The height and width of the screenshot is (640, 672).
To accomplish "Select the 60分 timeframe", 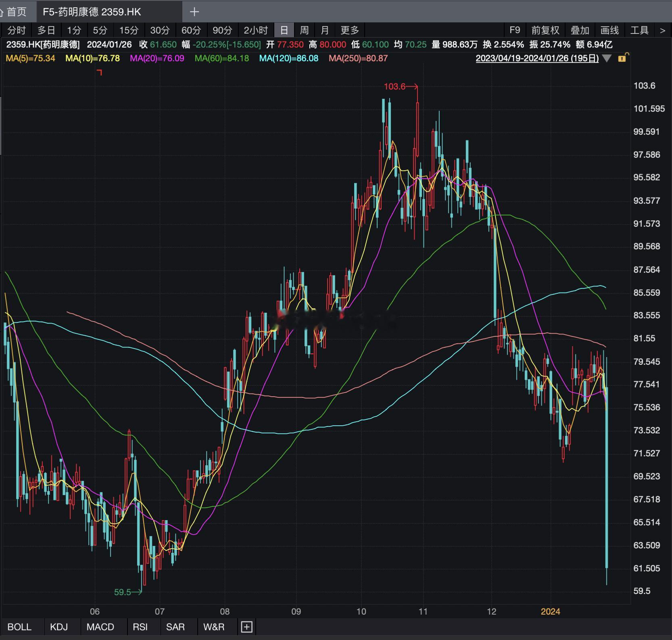I will pos(191,30).
